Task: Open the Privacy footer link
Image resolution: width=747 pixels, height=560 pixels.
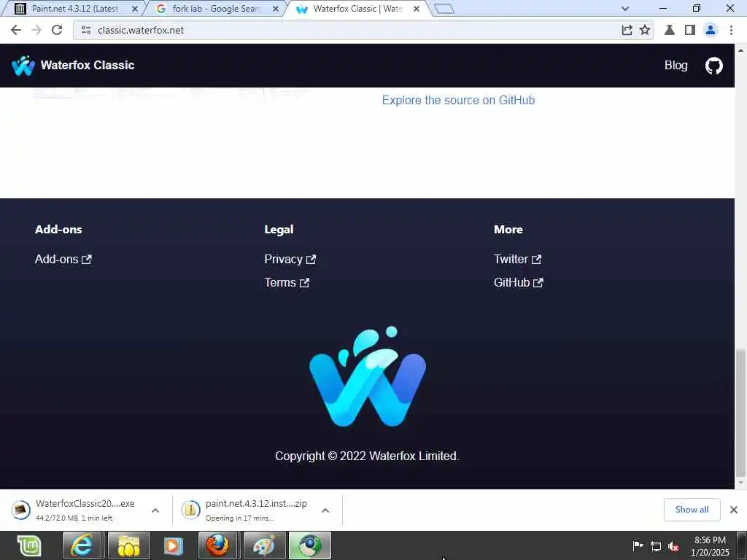Action: pos(290,259)
